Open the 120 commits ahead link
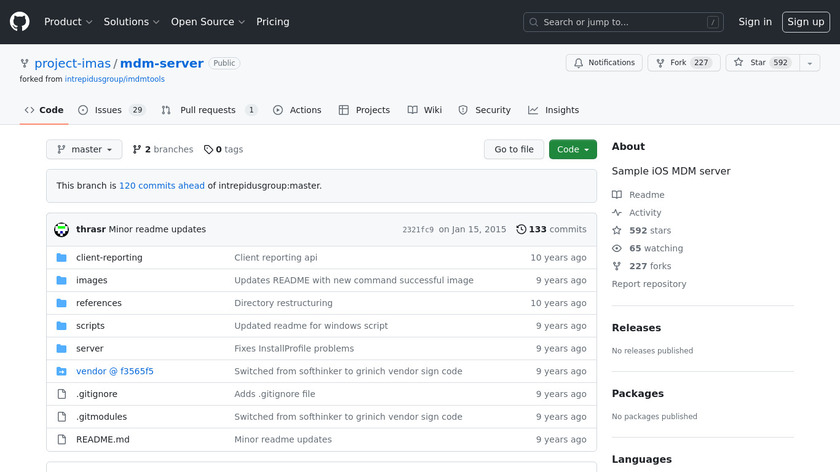 (161, 185)
